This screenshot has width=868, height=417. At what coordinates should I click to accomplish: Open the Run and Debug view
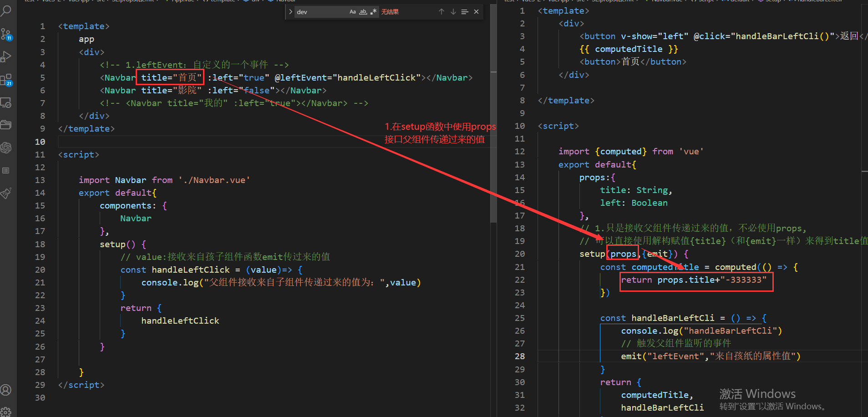[6, 56]
